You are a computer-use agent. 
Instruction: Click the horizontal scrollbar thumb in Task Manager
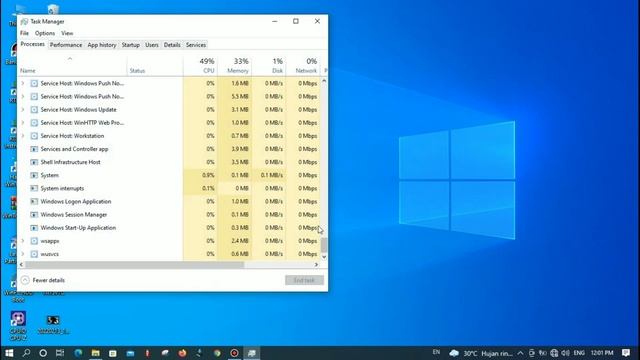135,265
